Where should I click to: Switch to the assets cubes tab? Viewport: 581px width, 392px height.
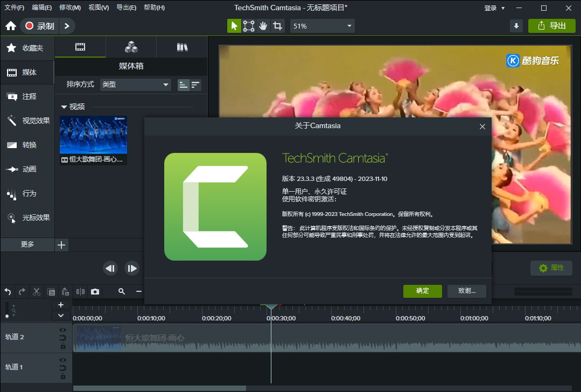pos(131,47)
